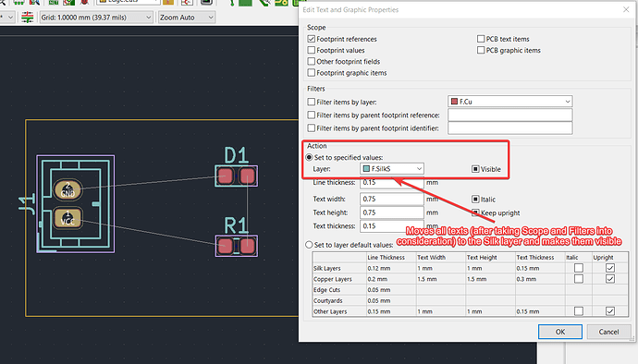Click the GND pad of connector J1

(x=67, y=190)
